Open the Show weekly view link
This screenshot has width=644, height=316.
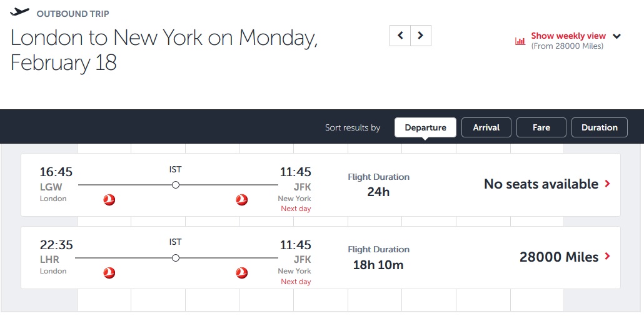[x=568, y=36]
